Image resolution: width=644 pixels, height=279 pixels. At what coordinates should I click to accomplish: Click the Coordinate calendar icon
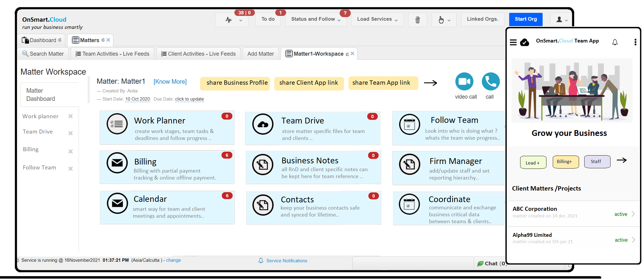pos(409,204)
